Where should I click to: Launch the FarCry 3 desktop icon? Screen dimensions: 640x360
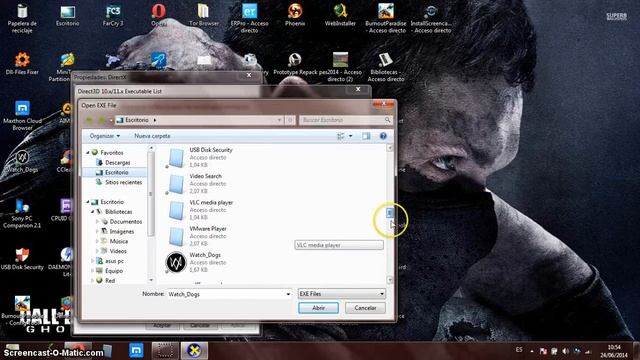click(x=113, y=16)
